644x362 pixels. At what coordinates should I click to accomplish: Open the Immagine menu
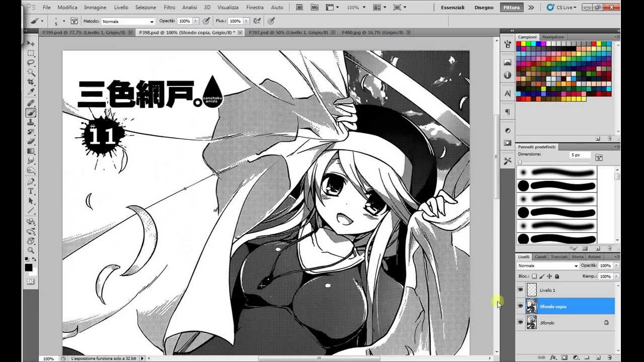click(95, 8)
